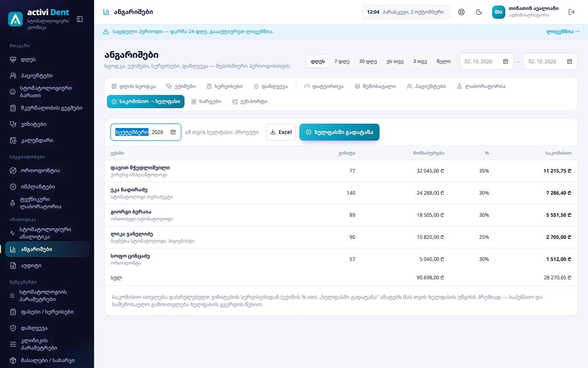Click the logout icon
588x368 pixels.
click(571, 12)
